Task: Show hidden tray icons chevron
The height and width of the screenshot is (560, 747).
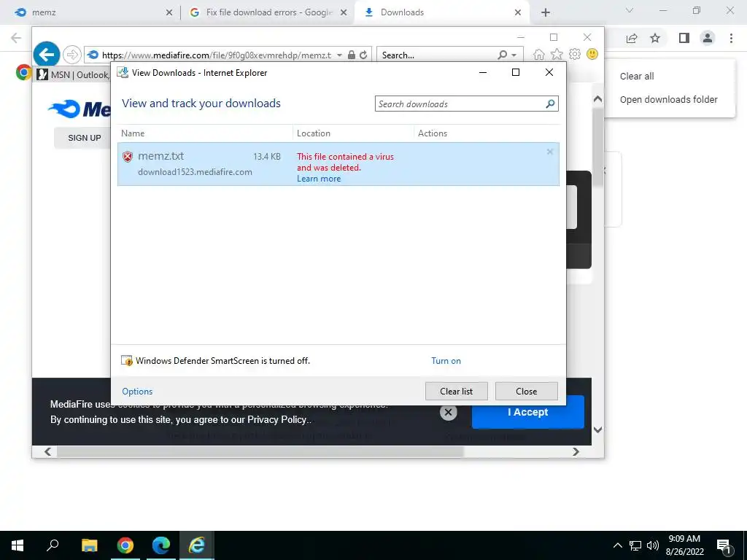Action: pos(617,545)
